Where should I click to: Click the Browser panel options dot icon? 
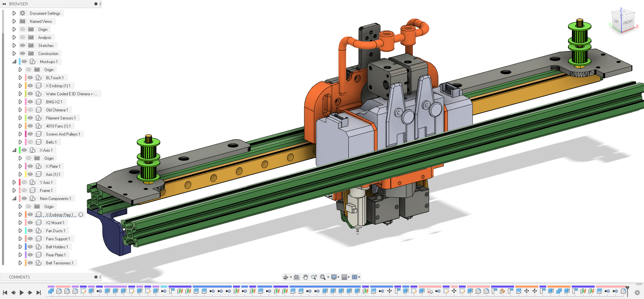(96, 4)
